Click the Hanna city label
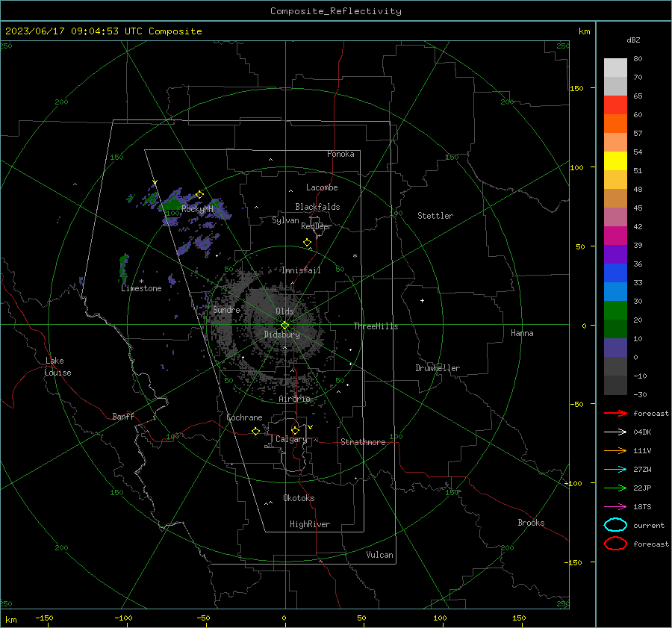The height and width of the screenshot is (628, 672). point(522,333)
